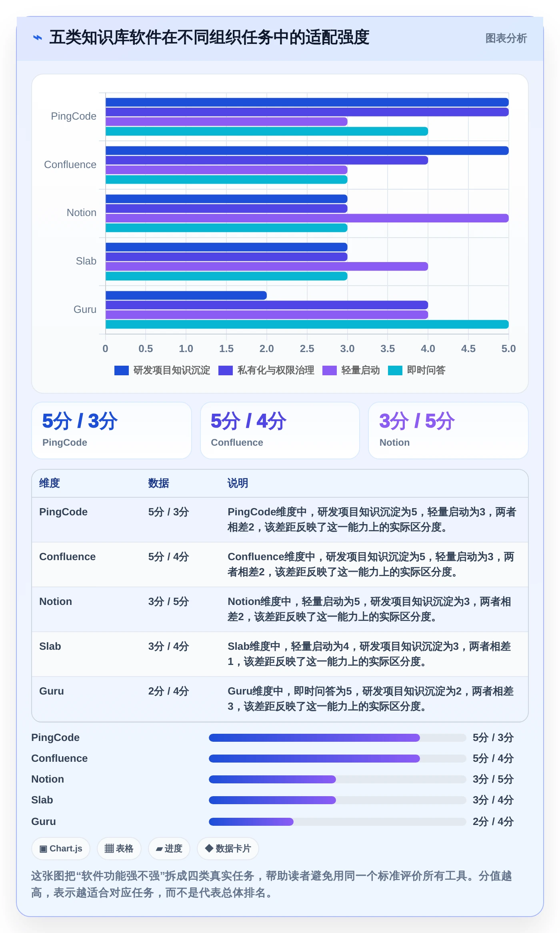The height and width of the screenshot is (933, 560).
Task: Click the 说明 column header
Action: (x=238, y=483)
